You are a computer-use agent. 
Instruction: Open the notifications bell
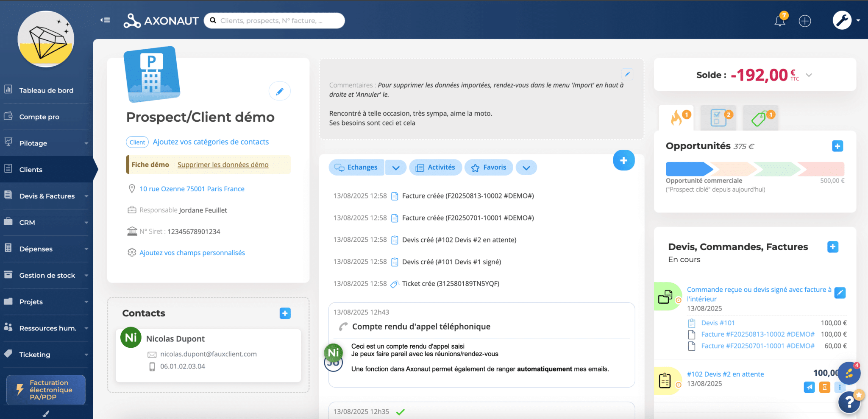pyautogui.click(x=780, y=20)
